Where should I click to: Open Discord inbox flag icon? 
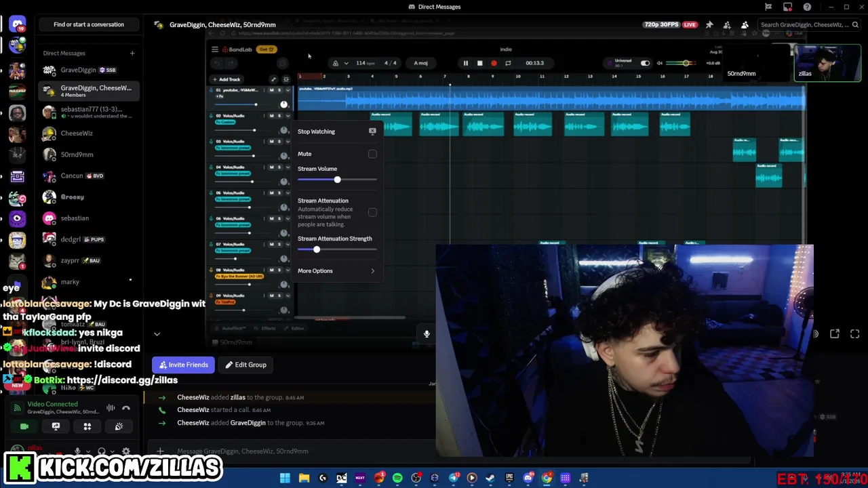pos(768,7)
